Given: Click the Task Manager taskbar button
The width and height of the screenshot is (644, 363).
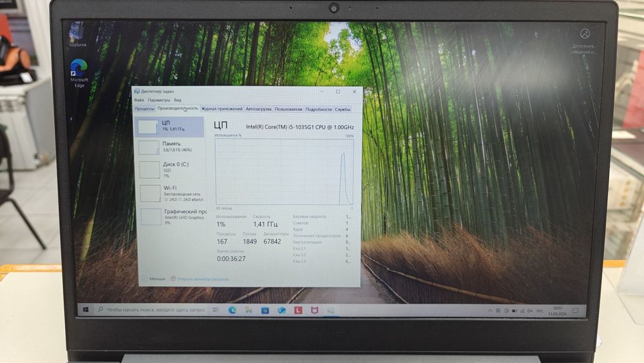Looking at the screenshot, I should tap(331, 311).
